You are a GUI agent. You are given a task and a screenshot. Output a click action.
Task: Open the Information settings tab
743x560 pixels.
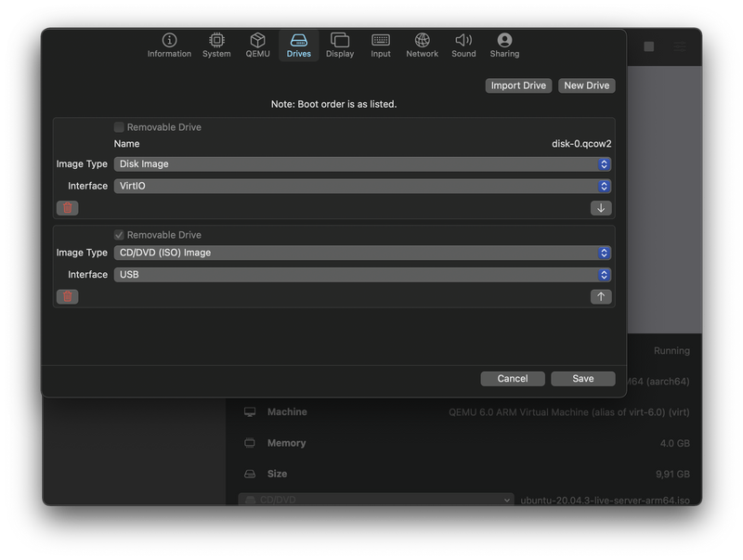point(169,45)
